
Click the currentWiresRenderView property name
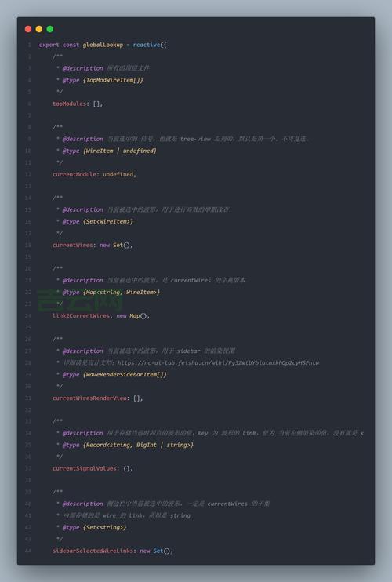tap(89, 398)
